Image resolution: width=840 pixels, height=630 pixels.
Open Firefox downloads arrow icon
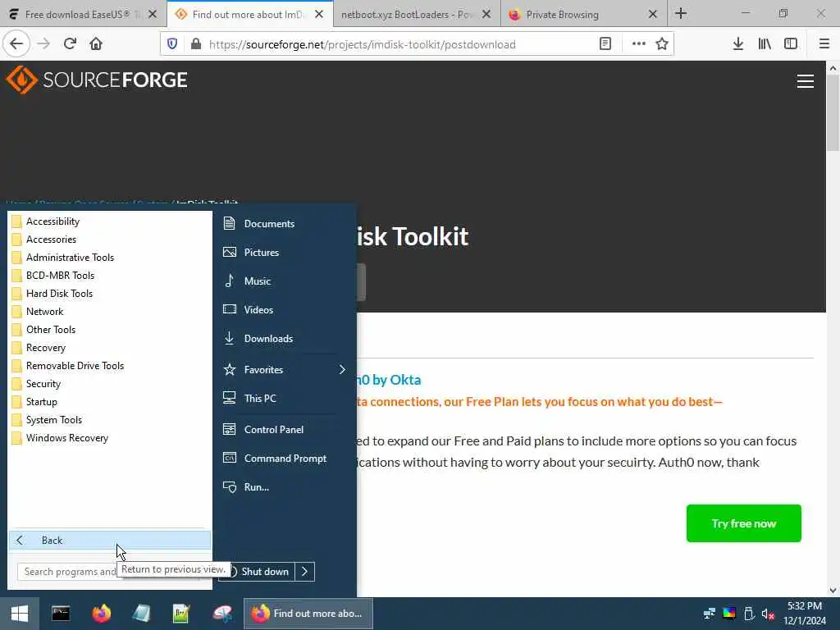(738, 44)
